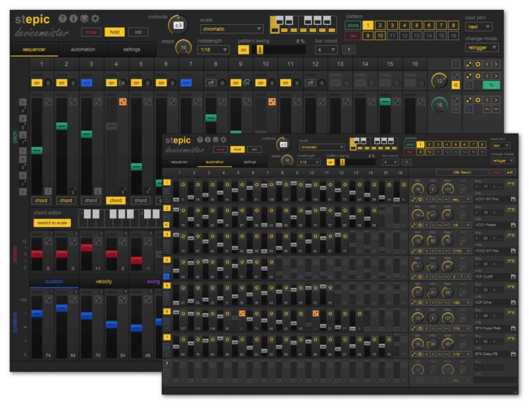Toggle the hold button in the sequencer window
This screenshot has height=409, width=532.
[x=114, y=32]
